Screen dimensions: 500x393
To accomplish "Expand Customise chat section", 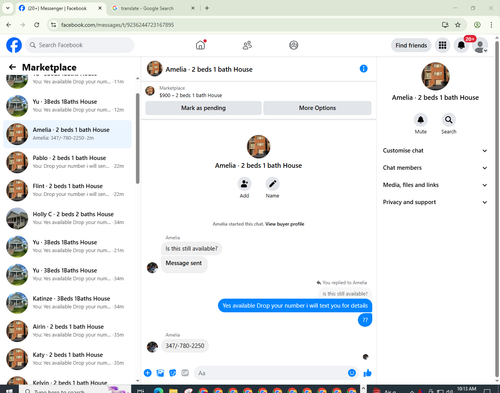I will [435, 151].
